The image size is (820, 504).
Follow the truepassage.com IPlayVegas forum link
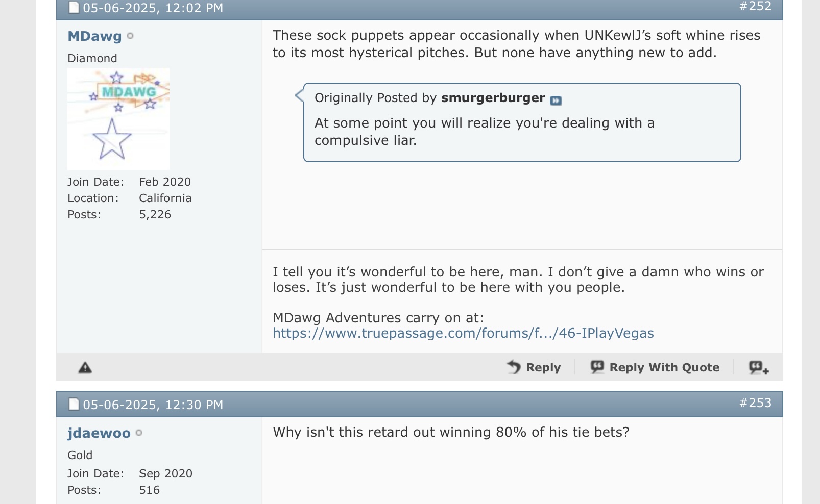click(x=463, y=333)
